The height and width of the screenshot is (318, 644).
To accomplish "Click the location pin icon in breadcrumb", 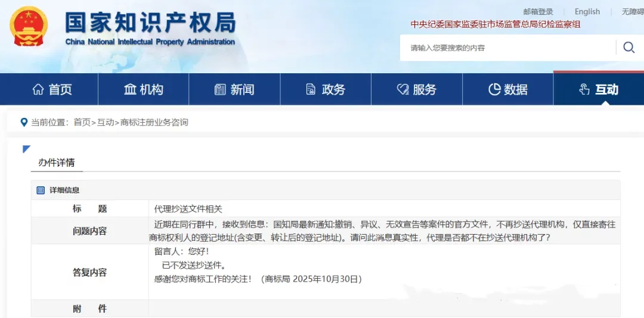I will pos(24,122).
